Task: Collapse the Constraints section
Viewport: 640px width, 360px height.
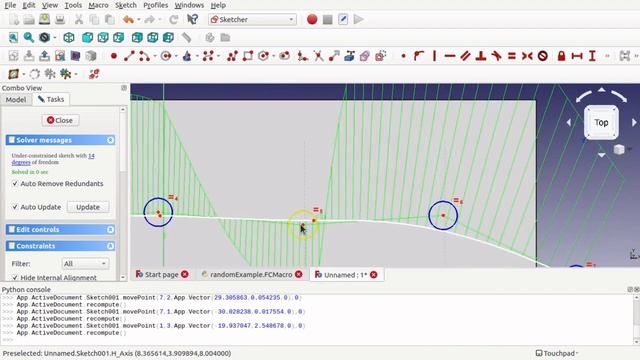Action: pos(111,246)
